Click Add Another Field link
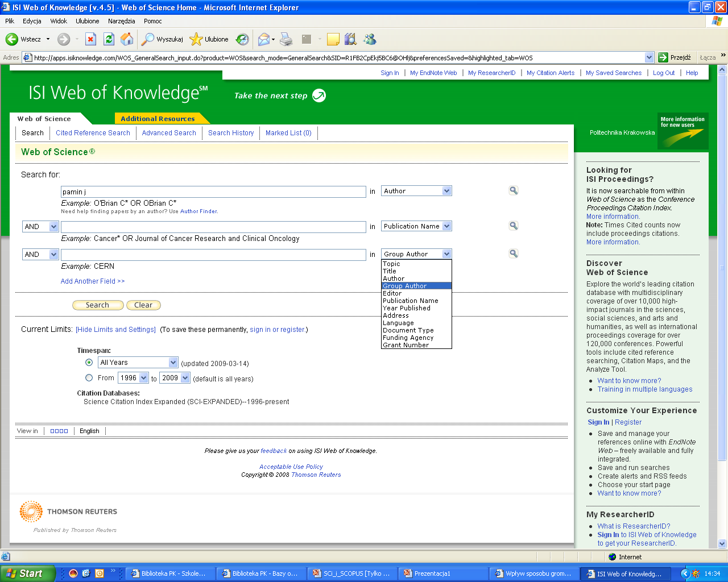Image resolution: width=728 pixels, height=582 pixels. tap(93, 281)
